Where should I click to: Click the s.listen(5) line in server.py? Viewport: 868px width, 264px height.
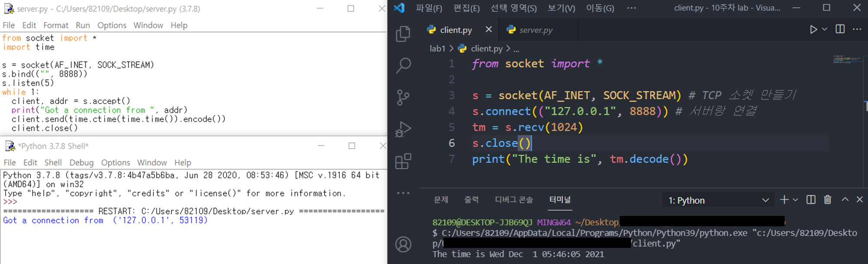pos(28,83)
